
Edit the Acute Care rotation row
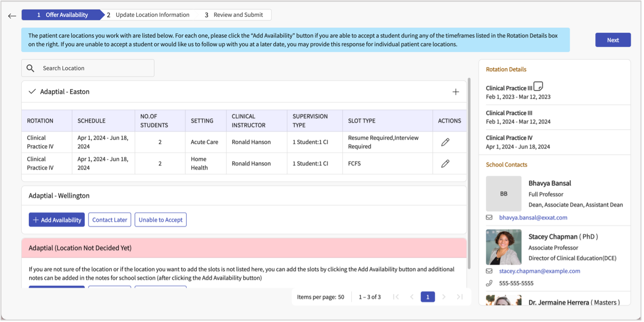tap(445, 142)
